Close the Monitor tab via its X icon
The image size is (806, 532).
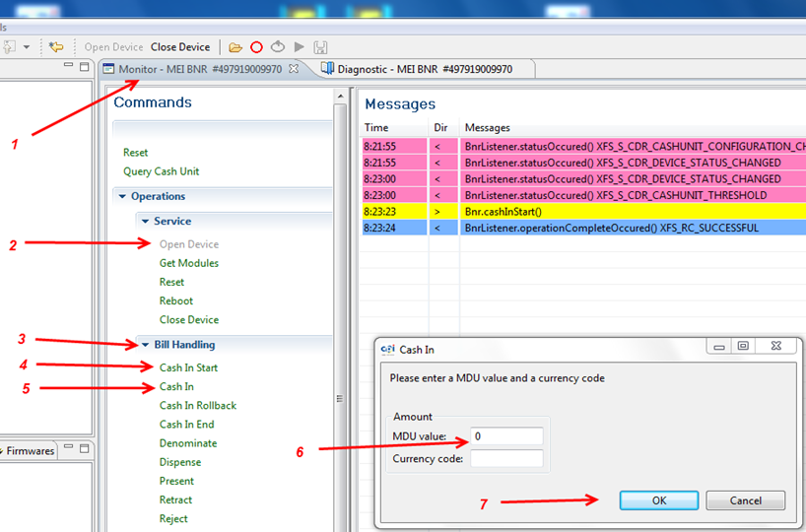tap(293, 69)
